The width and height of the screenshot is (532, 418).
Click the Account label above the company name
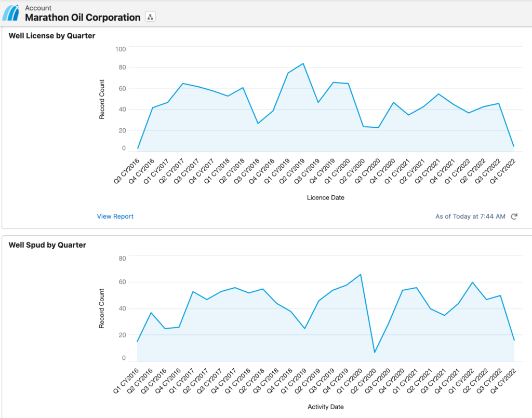click(x=38, y=8)
